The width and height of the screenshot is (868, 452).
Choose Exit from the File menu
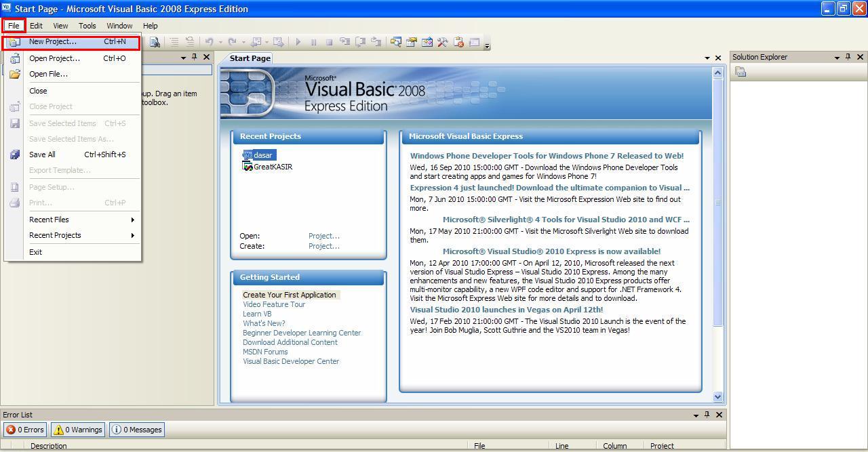click(73, 252)
